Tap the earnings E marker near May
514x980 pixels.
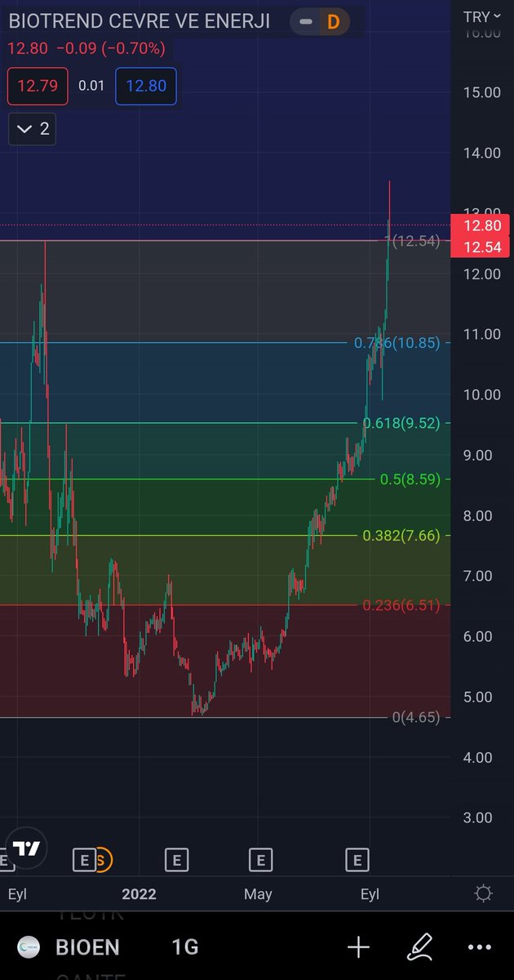coord(259,859)
